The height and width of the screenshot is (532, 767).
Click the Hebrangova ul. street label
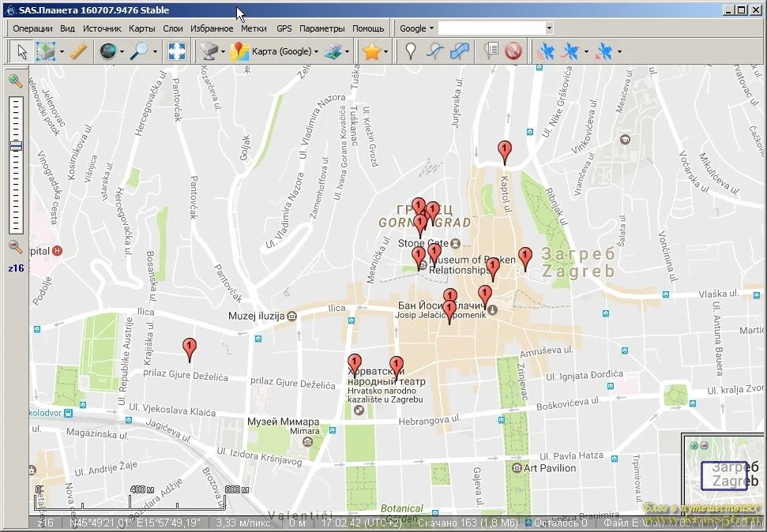pyautogui.click(x=430, y=420)
